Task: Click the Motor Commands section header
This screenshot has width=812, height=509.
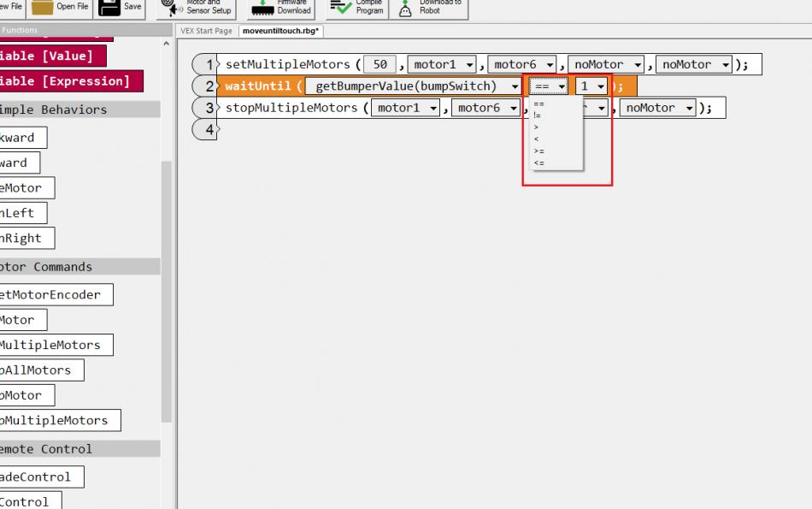Action: coord(79,266)
